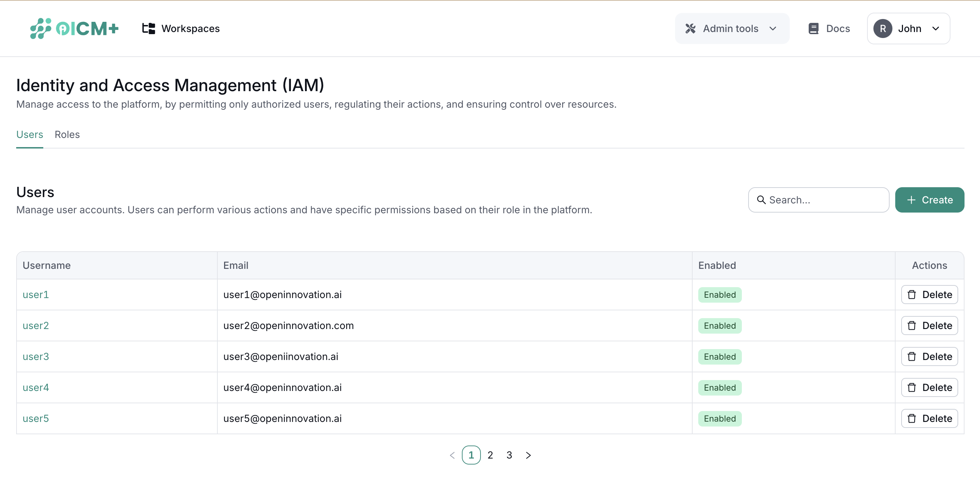Screen dimensions: 980x480
Task: Select the Users tab
Action: coord(29,134)
